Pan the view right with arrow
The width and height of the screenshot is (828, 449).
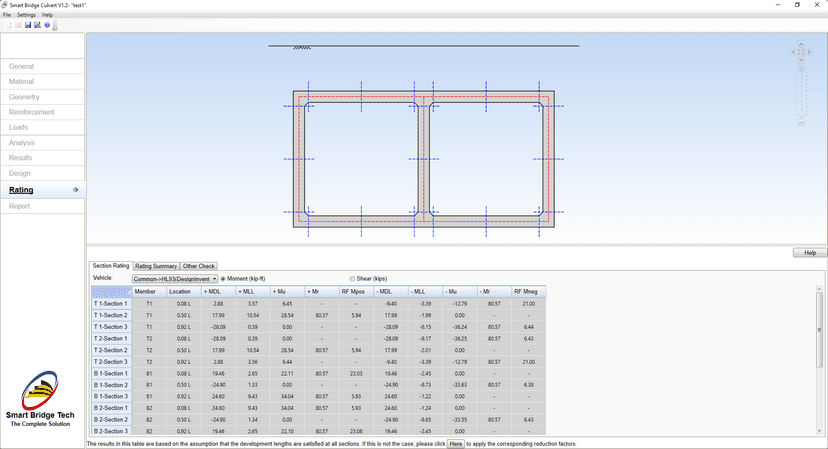(810, 51)
